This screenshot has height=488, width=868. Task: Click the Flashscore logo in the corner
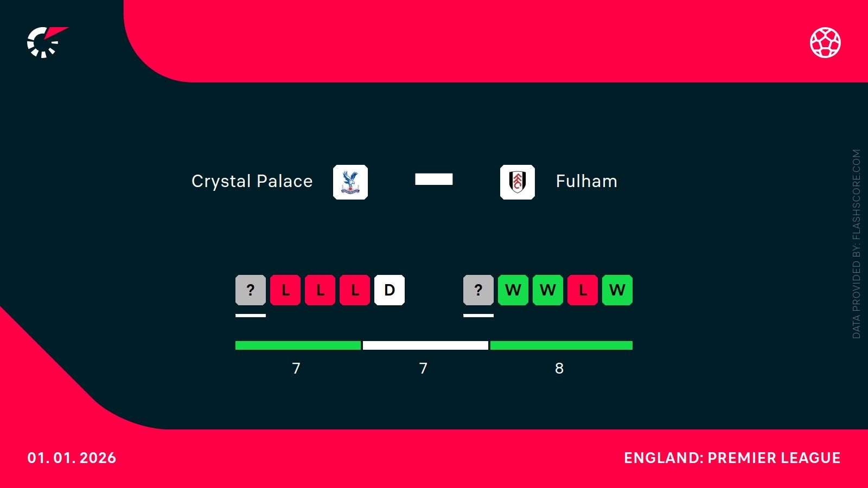click(x=46, y=42)
